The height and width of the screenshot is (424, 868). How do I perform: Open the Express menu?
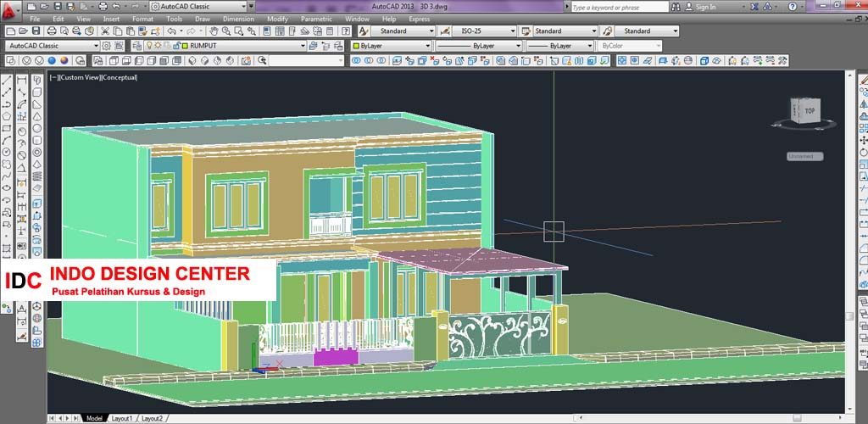tap(420, 19)
